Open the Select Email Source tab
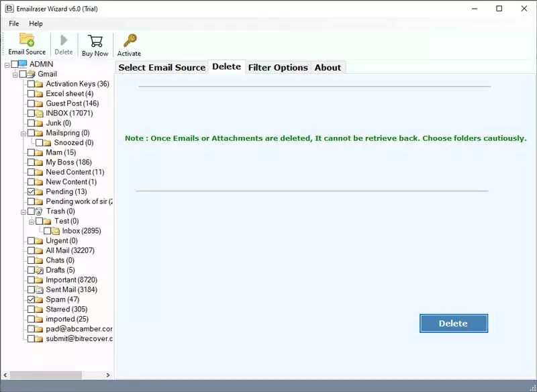537x392 pixels. [162, 67]
